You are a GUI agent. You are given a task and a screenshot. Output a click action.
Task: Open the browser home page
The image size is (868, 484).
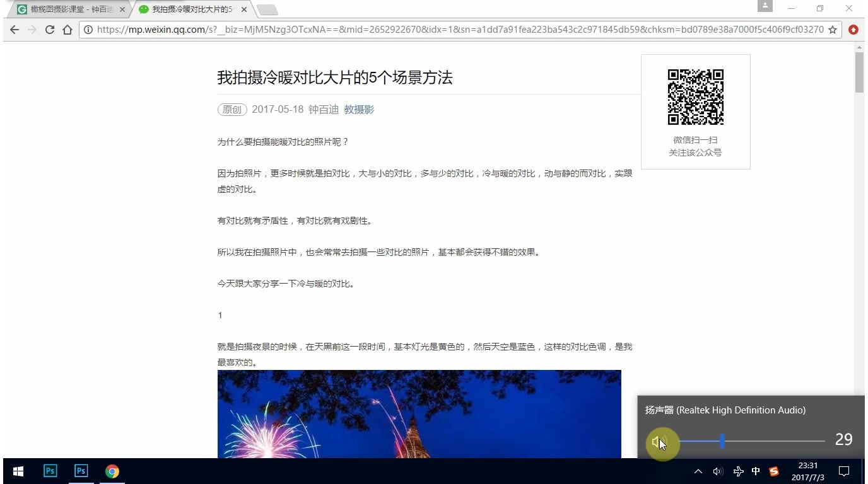67,30
